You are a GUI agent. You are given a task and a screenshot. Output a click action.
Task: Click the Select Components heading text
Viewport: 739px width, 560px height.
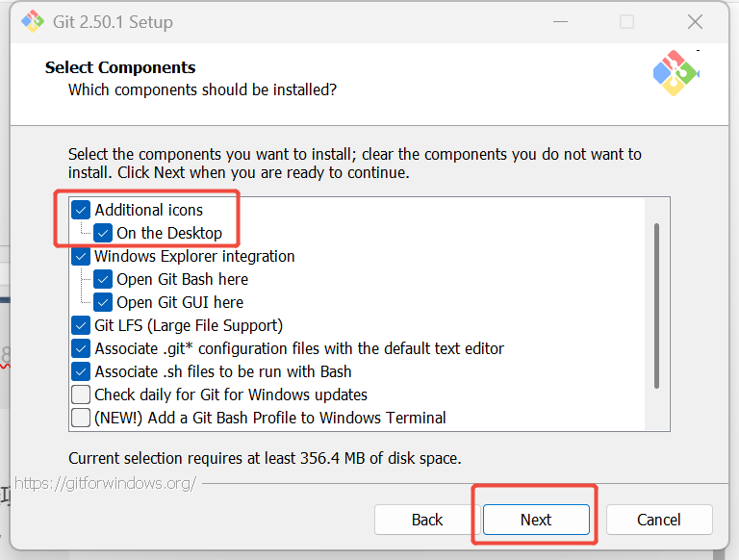120,67
